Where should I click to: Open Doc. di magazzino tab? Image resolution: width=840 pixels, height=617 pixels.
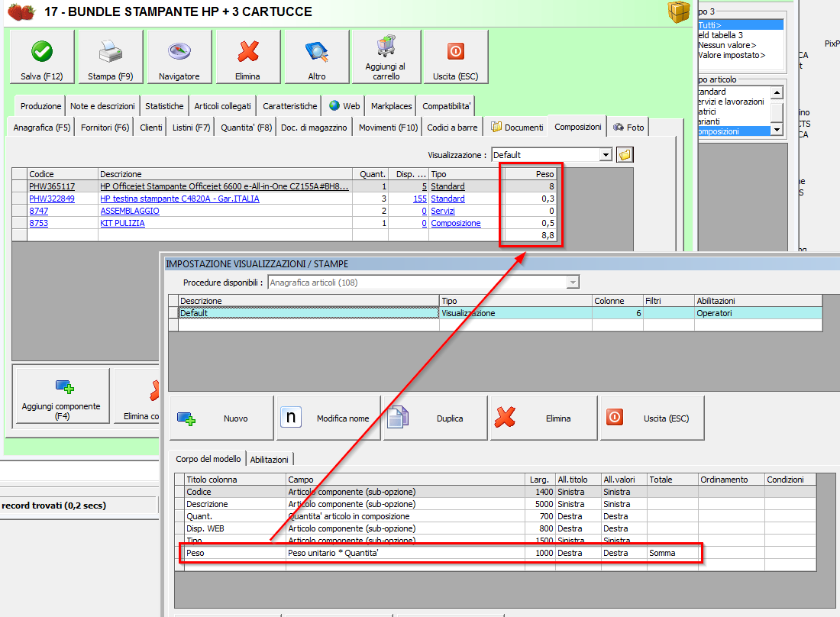point(314,128)
